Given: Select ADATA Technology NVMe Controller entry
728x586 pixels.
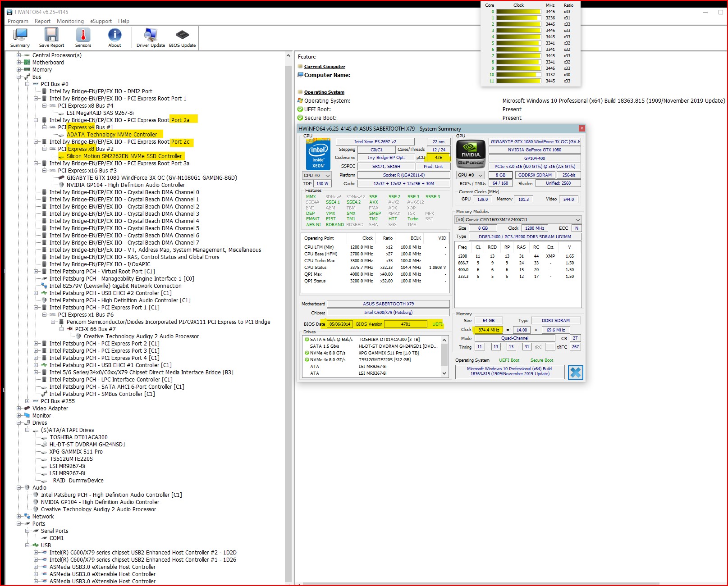Looking at the screenshot, I should click(112, 135).
